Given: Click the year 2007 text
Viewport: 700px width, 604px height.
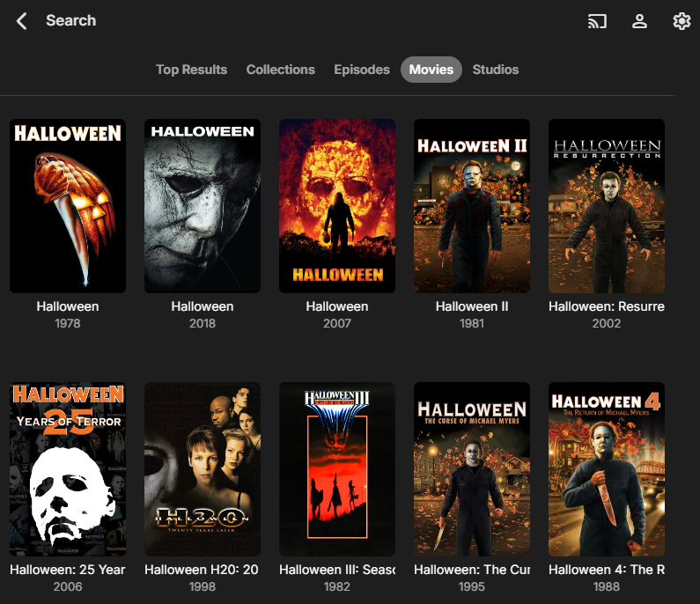Looking at the screenshot, I should [337, 323].
